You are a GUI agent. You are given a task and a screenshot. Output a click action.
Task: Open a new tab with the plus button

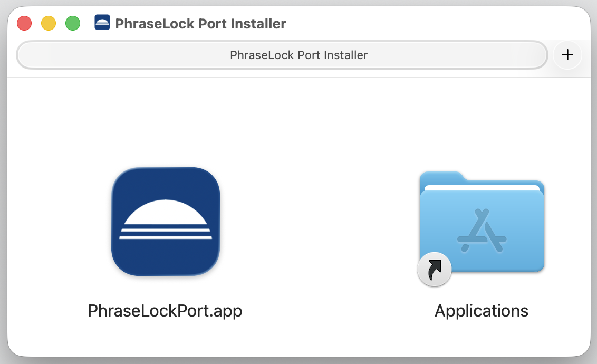click(567, 55)
